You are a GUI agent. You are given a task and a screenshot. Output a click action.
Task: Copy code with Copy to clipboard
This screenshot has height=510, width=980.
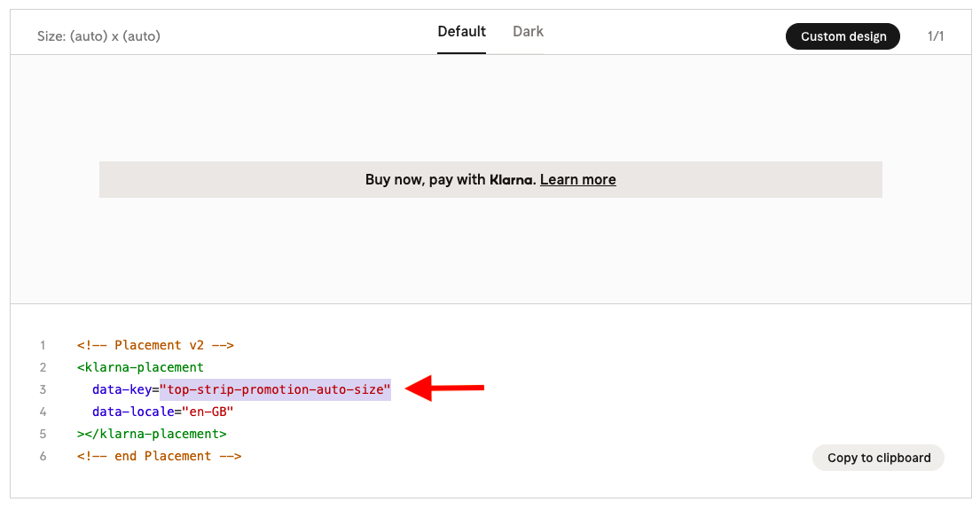tap(878, 459)
